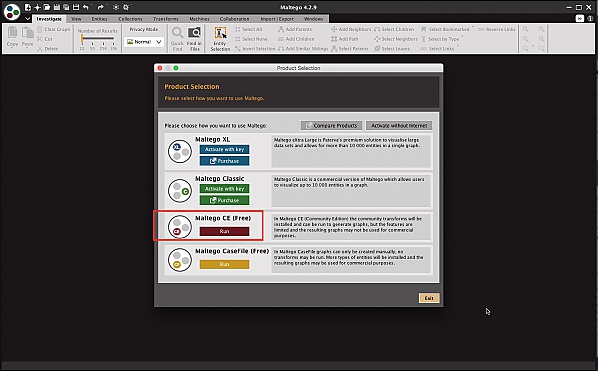Click Delete in the ribbon
The width and height of the screenshot is (598, 371).
(x=48, y=49)
